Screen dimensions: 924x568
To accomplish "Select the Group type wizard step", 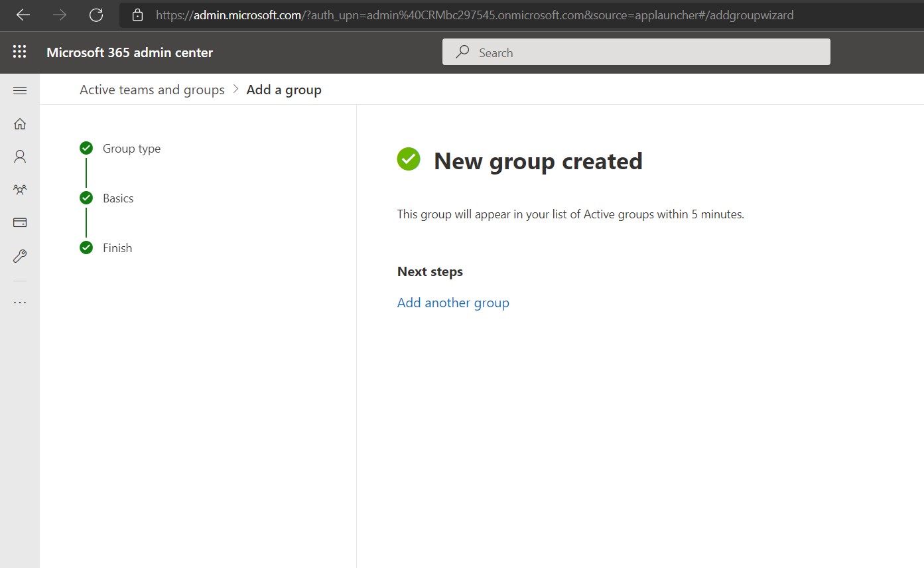I will coord(131,149).
